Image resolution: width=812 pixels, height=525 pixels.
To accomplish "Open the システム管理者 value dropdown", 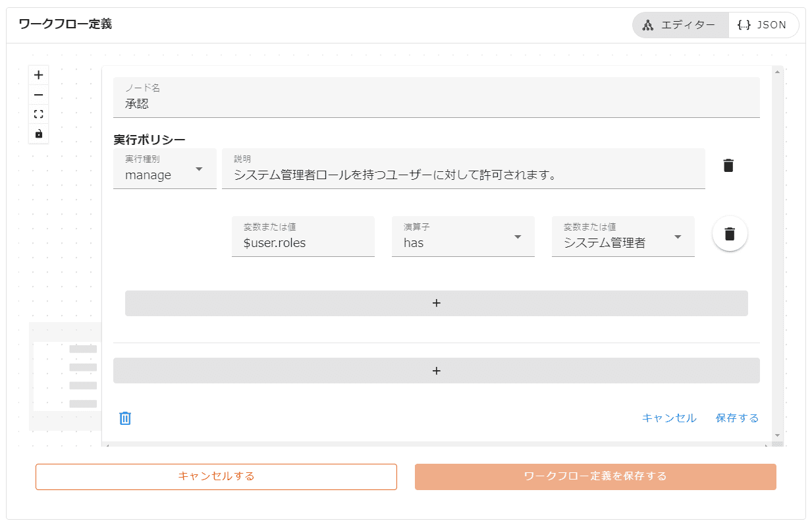I will [x=622, y=236].
